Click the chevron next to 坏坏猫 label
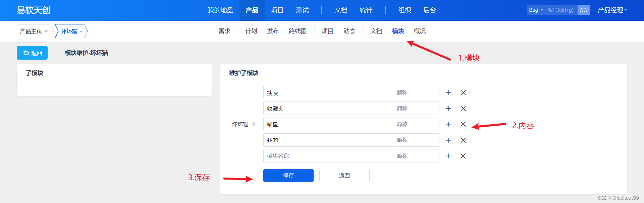The image size is (644, 203). 254,124
